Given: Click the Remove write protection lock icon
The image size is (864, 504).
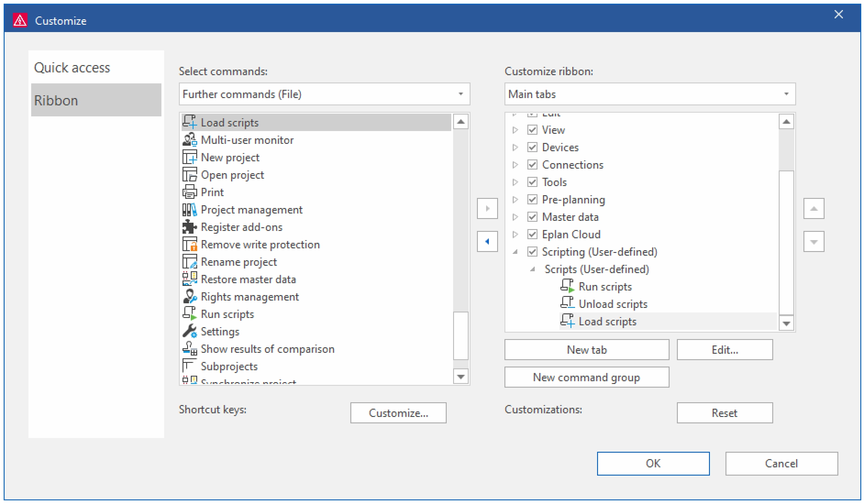Looking at the screenshot, I should pyautogui.click(x=189, y=244).
